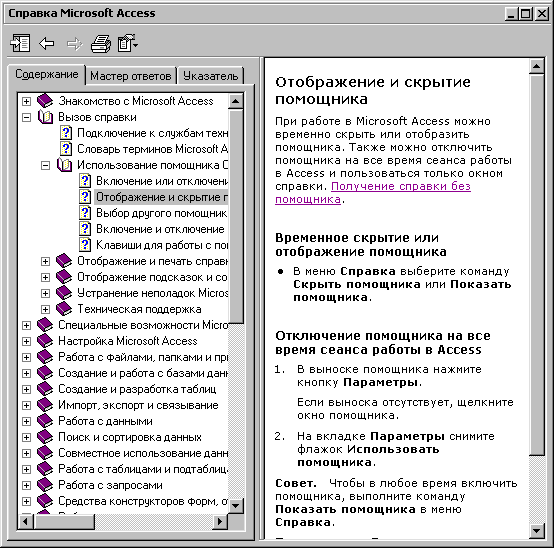Expand Совместное использование данных node

tap(26, 453)
